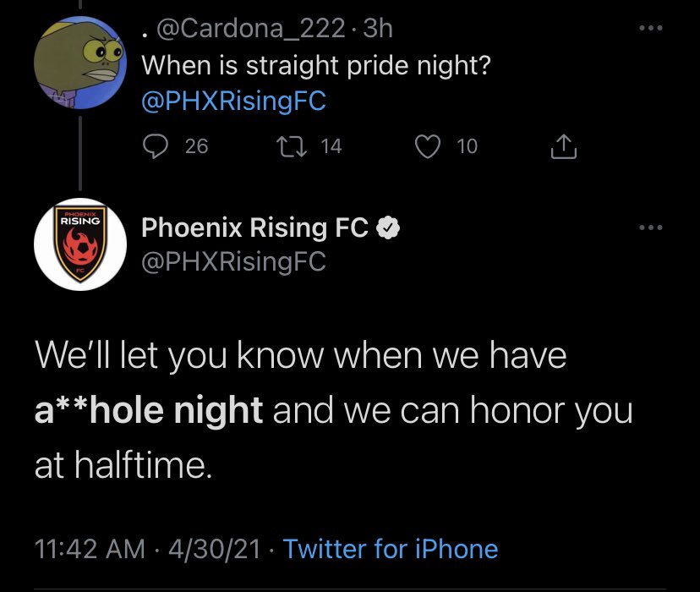Click the reply count 26

tap(196, 146)
